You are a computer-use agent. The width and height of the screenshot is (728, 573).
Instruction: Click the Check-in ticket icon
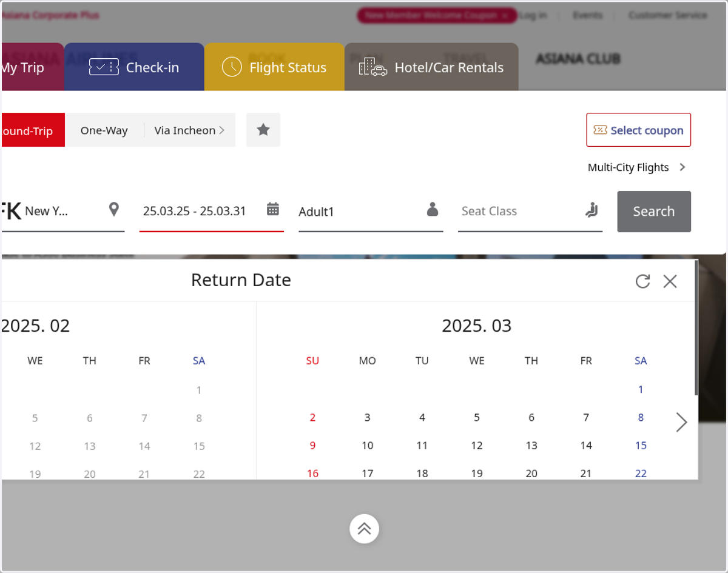click(104, 67)
